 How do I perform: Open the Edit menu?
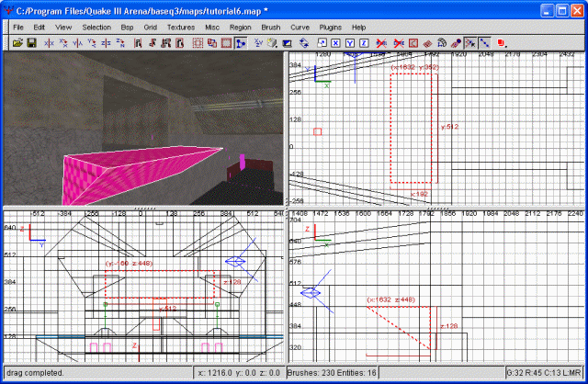pyautogui.click(x=39, y=28)
